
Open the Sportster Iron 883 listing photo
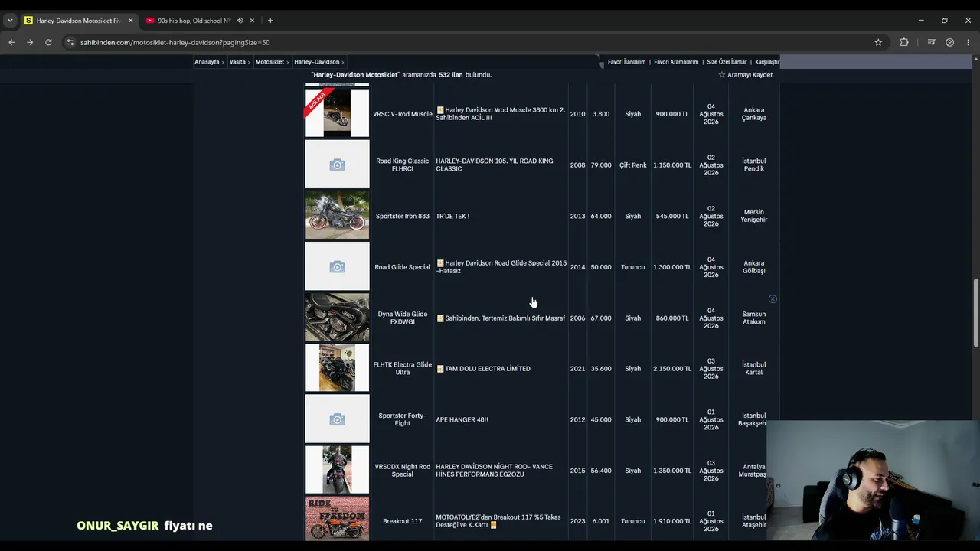pos(337,216)
